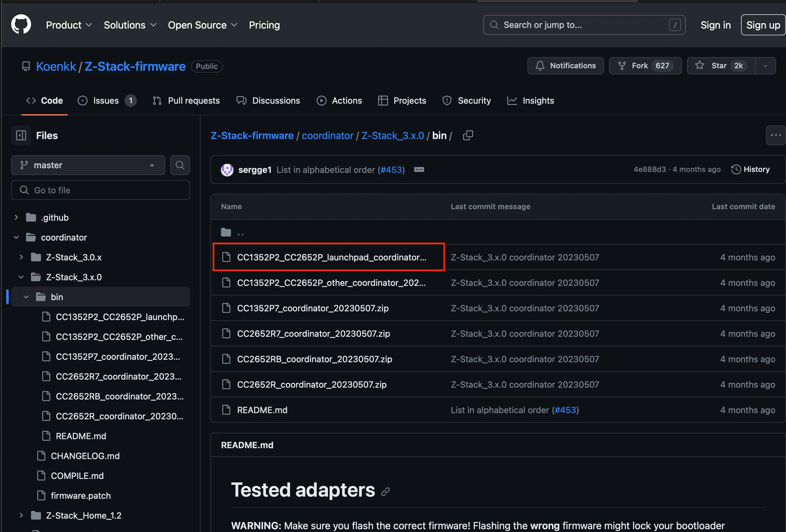Open CC2652R7_coordinator_20230507.zip in list
This screenshot has height=532, width=786.
pyautogui.click(x=313, y=333)
